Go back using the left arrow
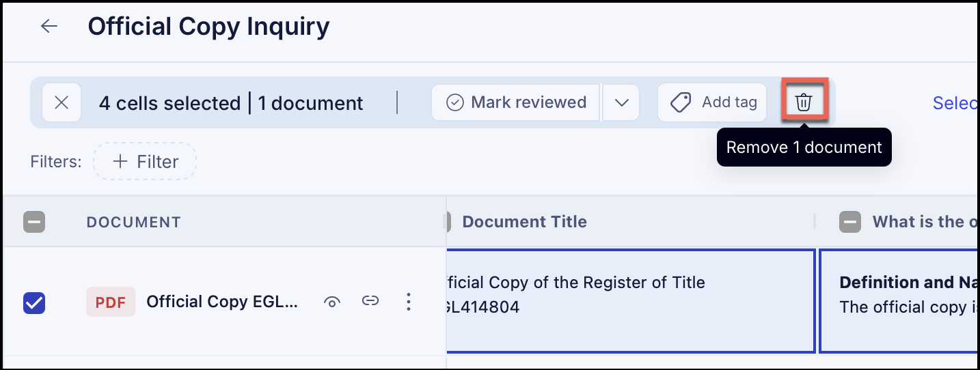 click(x=49, y=26)
